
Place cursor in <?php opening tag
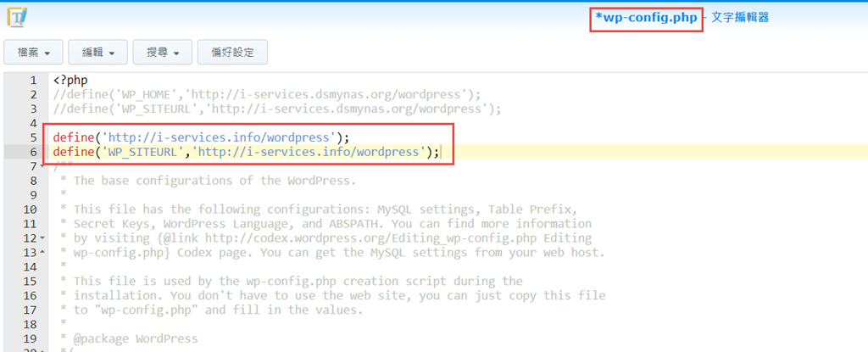click(x=70, y=80)
